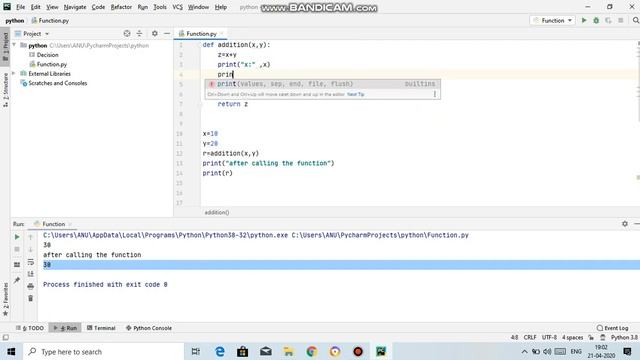Rerun Function in Run panel

pyautogui.click(x=17, y=237)
